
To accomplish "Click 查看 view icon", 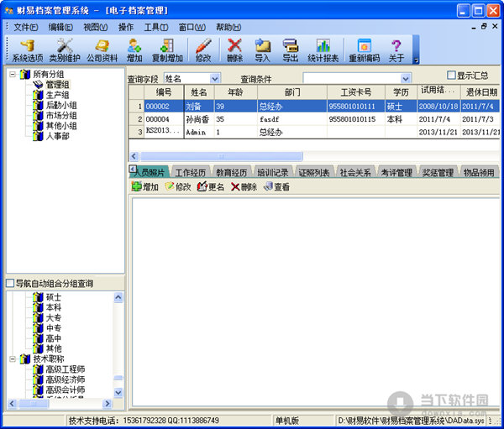I will click(276, 186).
